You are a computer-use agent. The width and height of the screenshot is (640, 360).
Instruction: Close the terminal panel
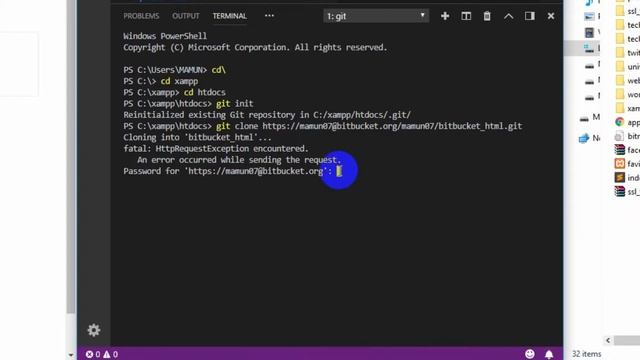[x=551, y=16]
